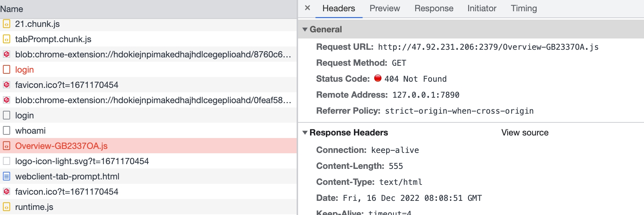Click the text/html Content-Type value

(401, 182)
